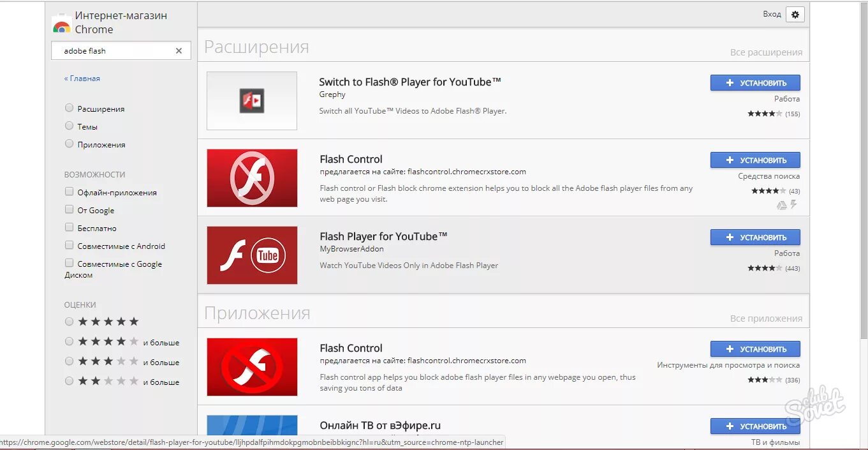Click star rating of Flash Control app
This screenshot has width=868, height=450.
[765, 380]
